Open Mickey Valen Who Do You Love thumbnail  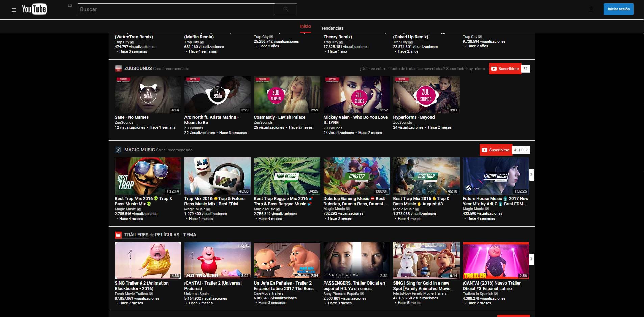pyautogui.click(x=356, y=95)
